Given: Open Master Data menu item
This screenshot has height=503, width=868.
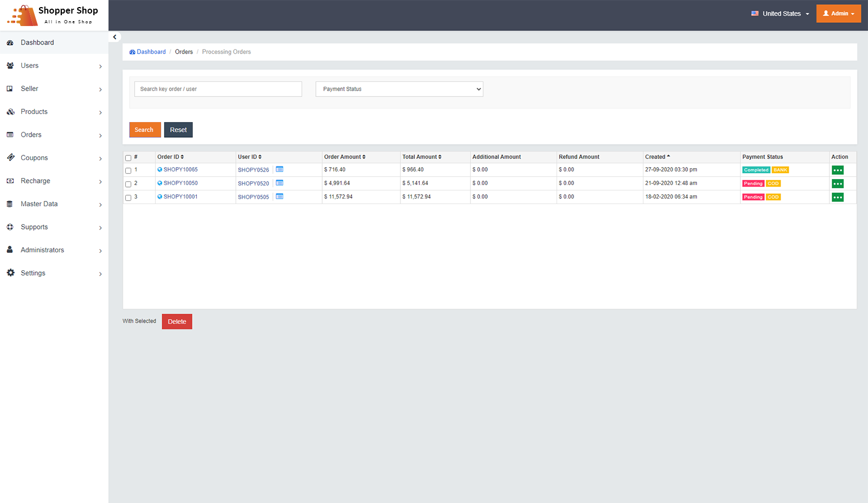Looking at the screenshot, I should [x=54, y=204].
